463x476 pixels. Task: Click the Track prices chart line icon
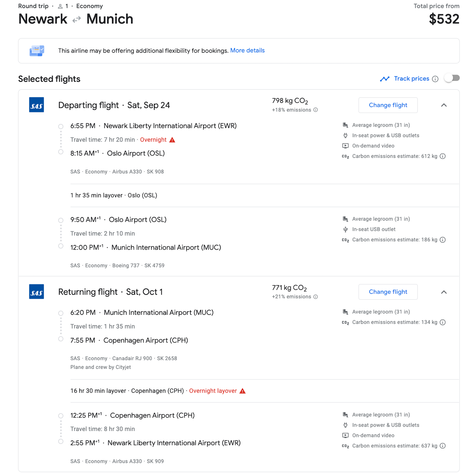tap(385, 78)
